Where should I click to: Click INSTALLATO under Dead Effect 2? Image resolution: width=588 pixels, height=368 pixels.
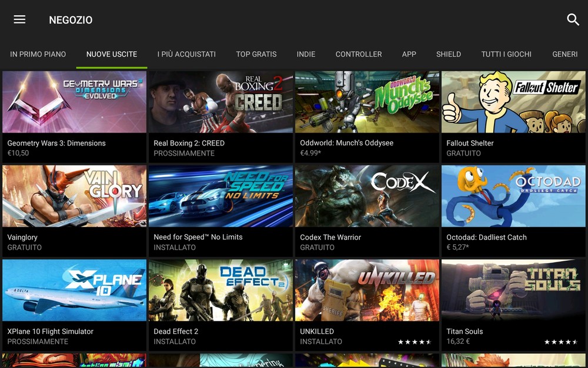click(175, 342)
